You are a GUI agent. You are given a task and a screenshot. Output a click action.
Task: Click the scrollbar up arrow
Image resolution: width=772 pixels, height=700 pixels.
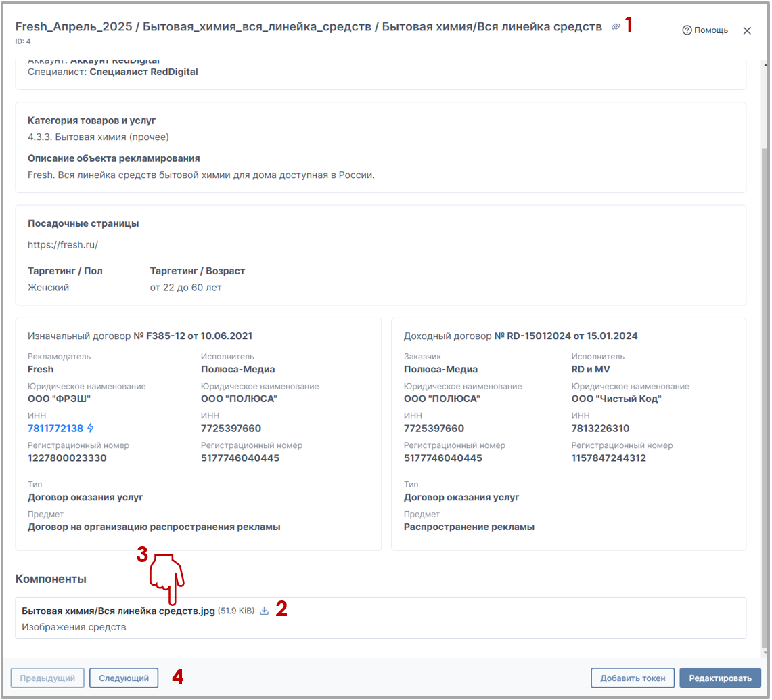click(x=765, y=65)
